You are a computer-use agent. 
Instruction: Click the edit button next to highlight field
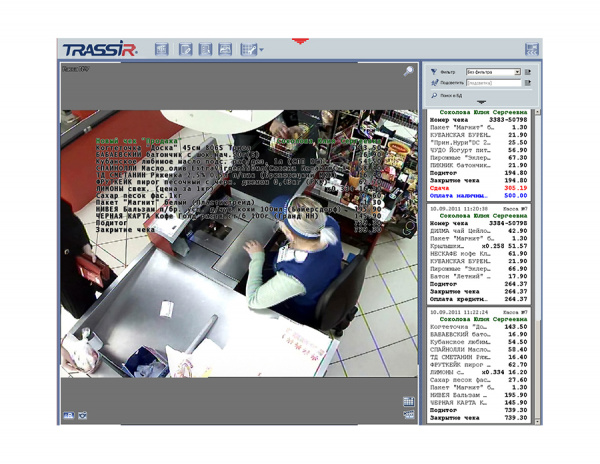click(528, 83)
